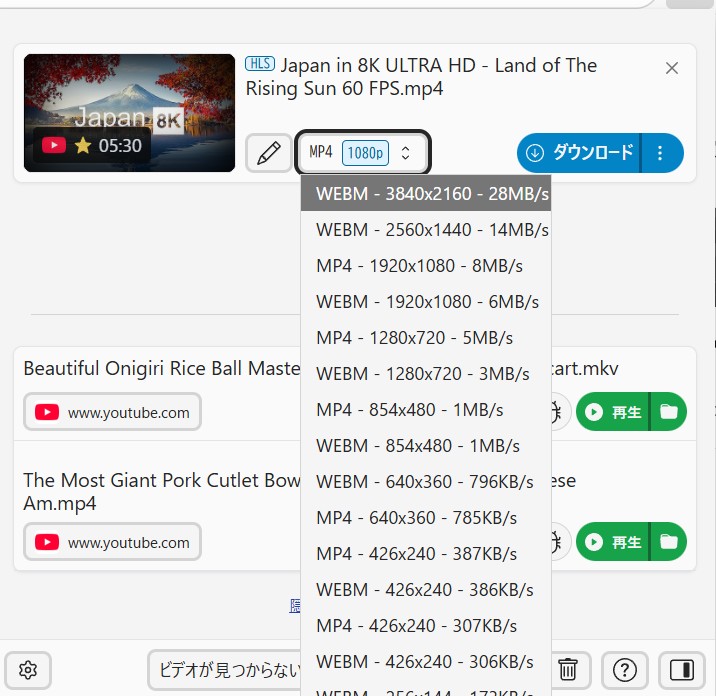The width and height of the screenshot is (716, 696).
Task: Click www.youtube.com source for Pork Cutlet video
Action: [112, 542]
